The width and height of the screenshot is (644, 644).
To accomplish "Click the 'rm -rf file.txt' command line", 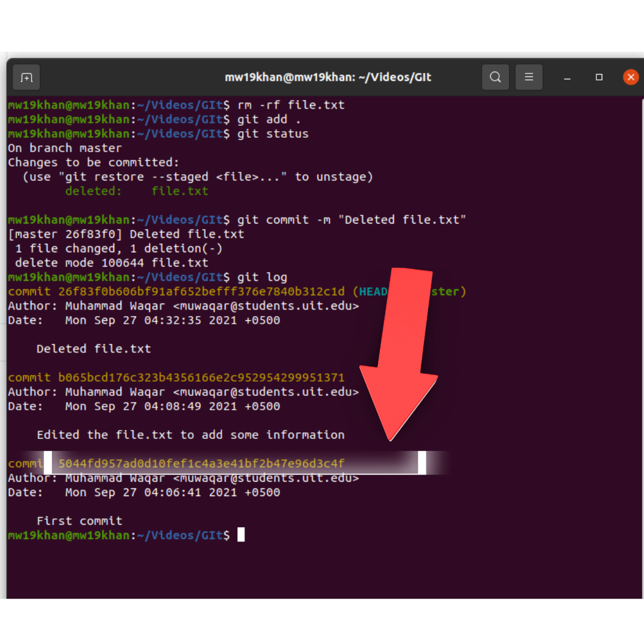I will tap(291, 105).
